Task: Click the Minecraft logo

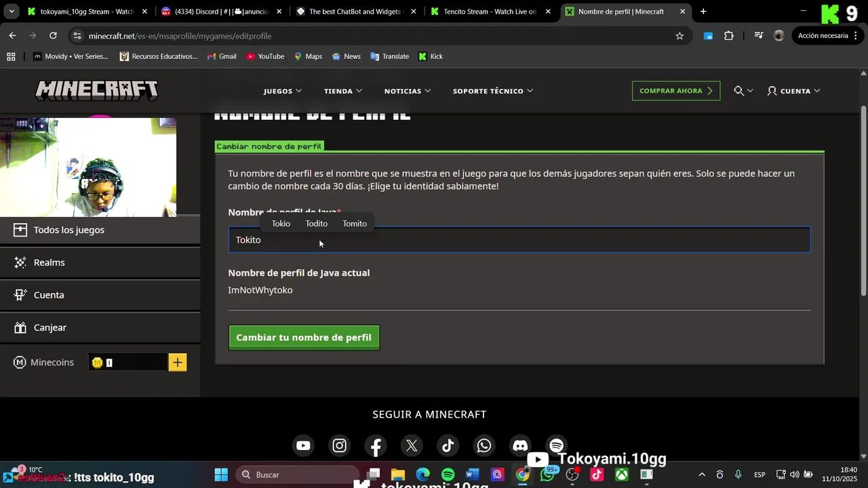Action: (x=97, y=90)
